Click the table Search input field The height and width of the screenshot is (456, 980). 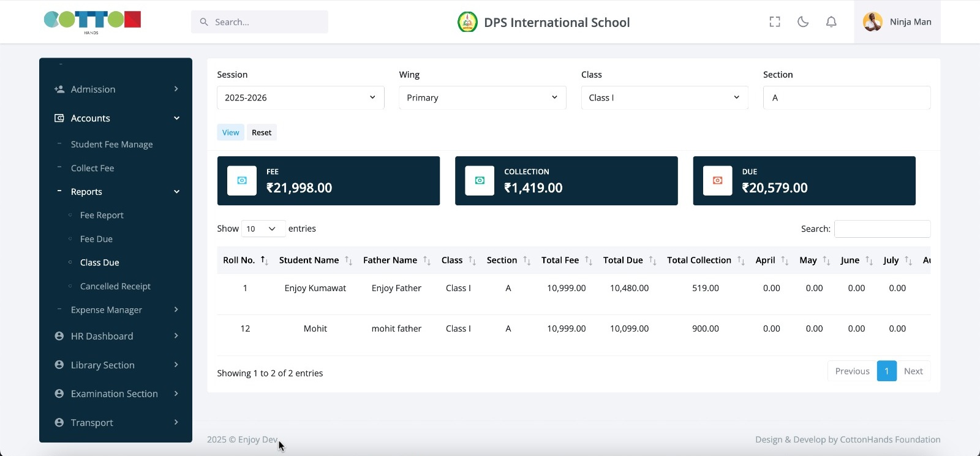882,229
